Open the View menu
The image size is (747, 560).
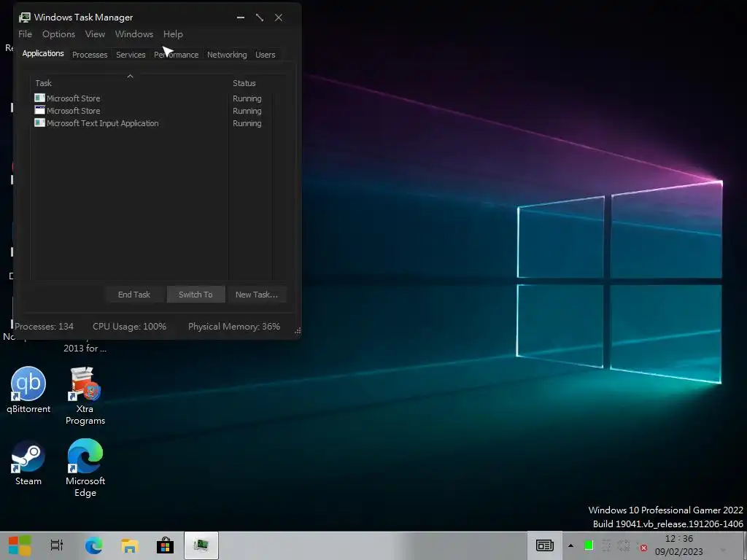pyautogui.click(x=95, y=34)
